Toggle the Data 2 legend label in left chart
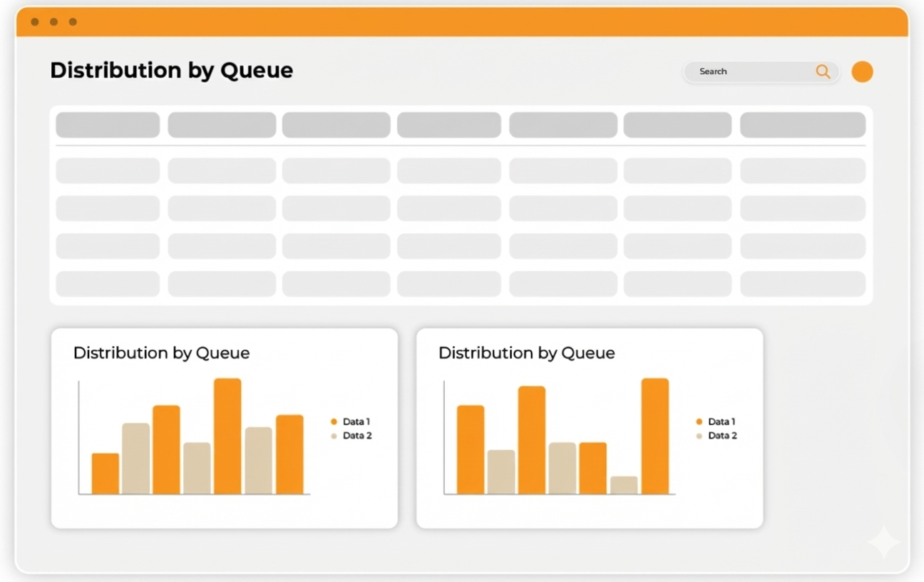Viewport: 924px width, 582px height. tap(357, 436)
